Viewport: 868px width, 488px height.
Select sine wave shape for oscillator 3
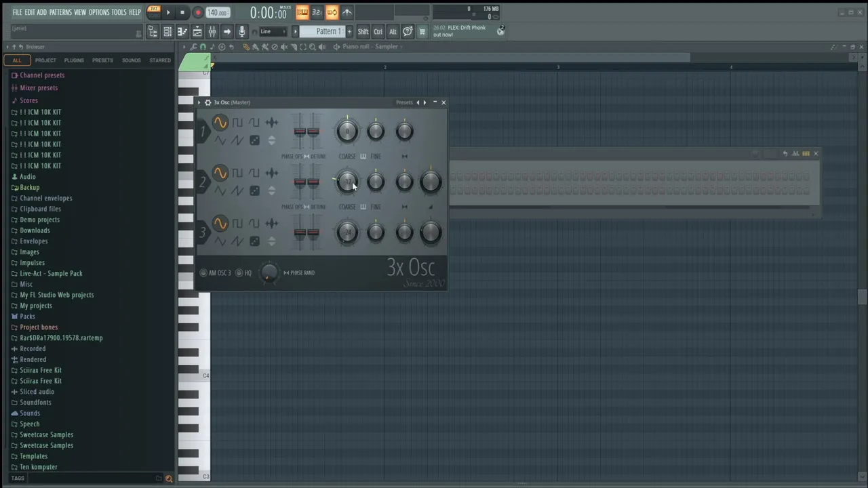pos(220,224)
